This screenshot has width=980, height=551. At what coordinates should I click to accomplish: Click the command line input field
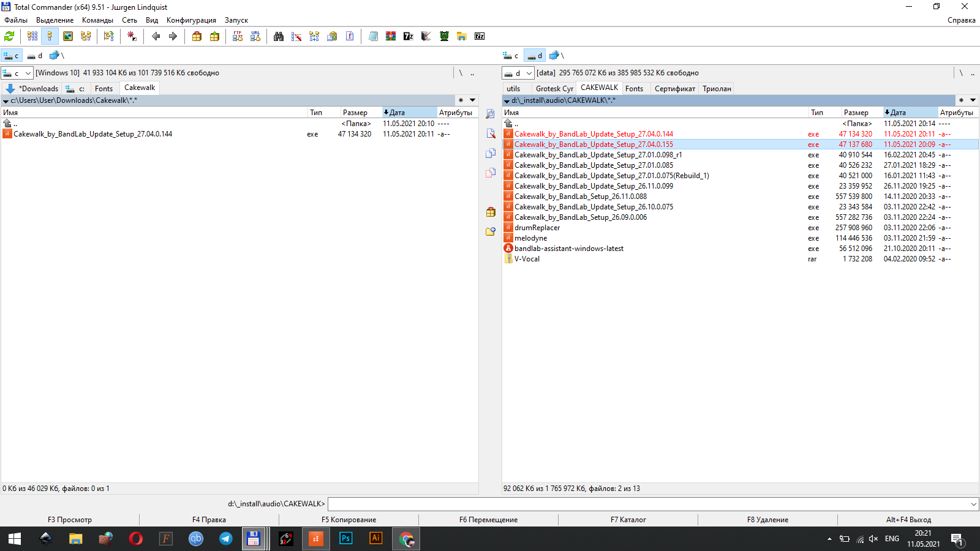(648, 504)
